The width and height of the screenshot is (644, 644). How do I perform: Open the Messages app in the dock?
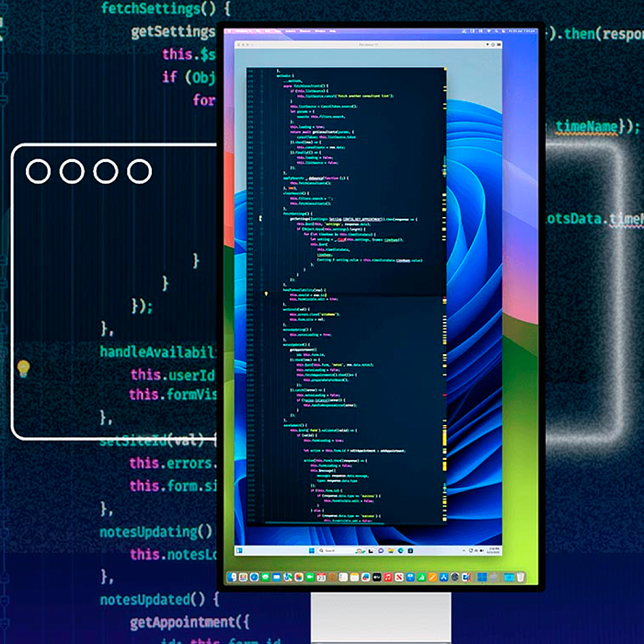point(265,577)
